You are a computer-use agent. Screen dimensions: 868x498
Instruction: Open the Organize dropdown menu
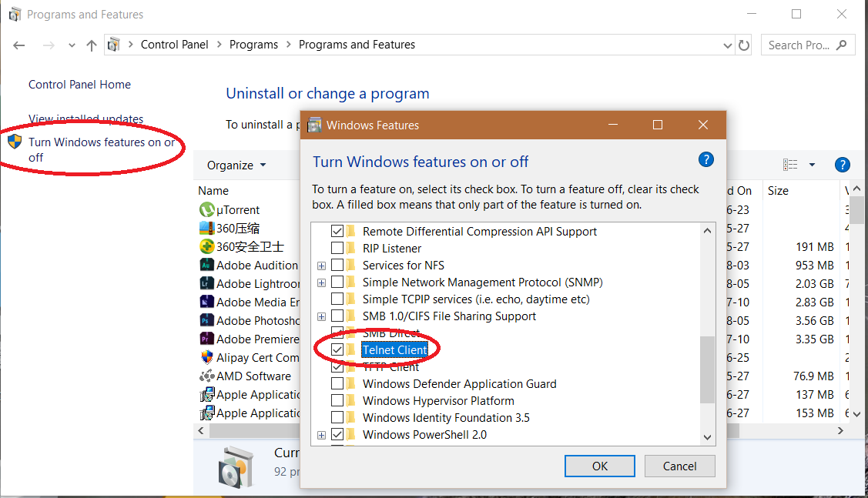click(x=236, y=165)
